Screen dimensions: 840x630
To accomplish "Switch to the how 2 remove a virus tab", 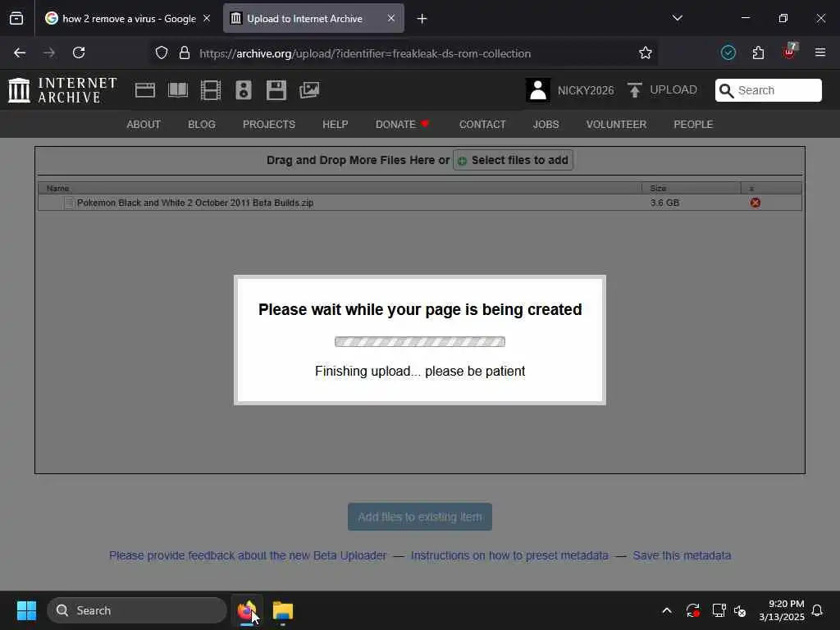I will 127,19.
